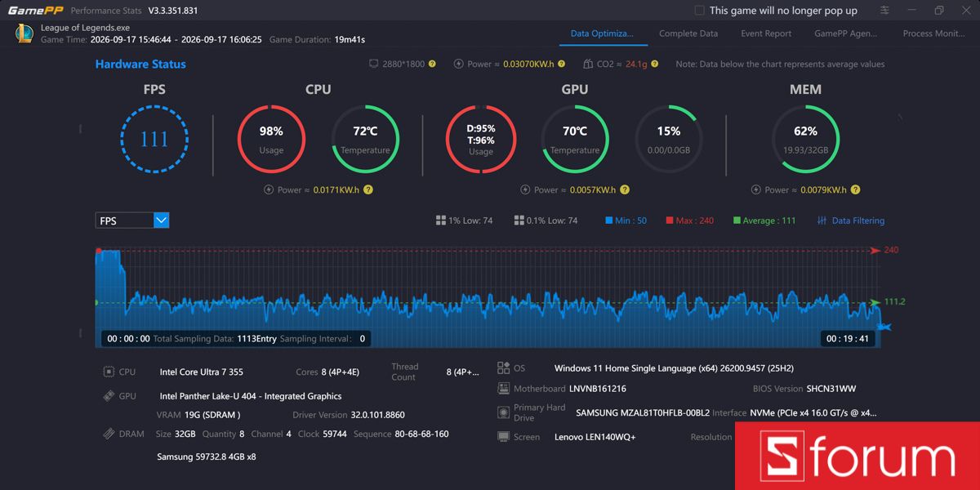
Task: Collapse panel using handle left of FPS gauge
Action: point(80,129)
